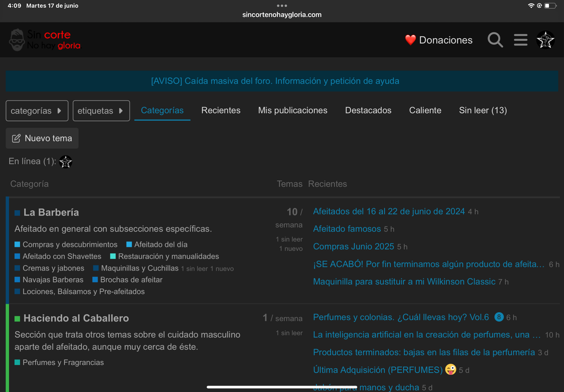Tap the three-dots multitasking indicator at top
Viewport: 564px width, 392px height.
(x=282, y=6)
